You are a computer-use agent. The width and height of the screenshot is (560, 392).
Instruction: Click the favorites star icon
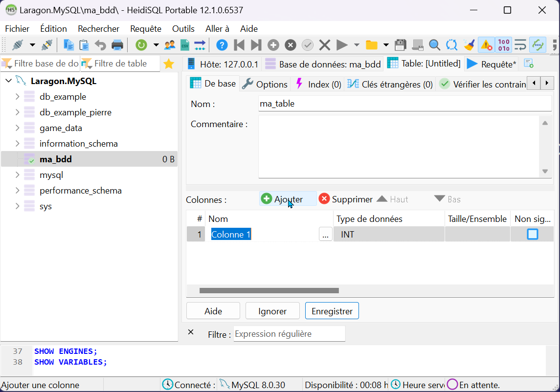point(169,64)
